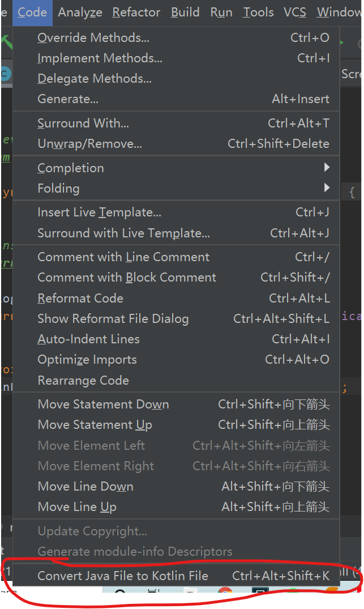Choose Move Statement Down
This screenshot has height=609, width=364.
point(103,404)
